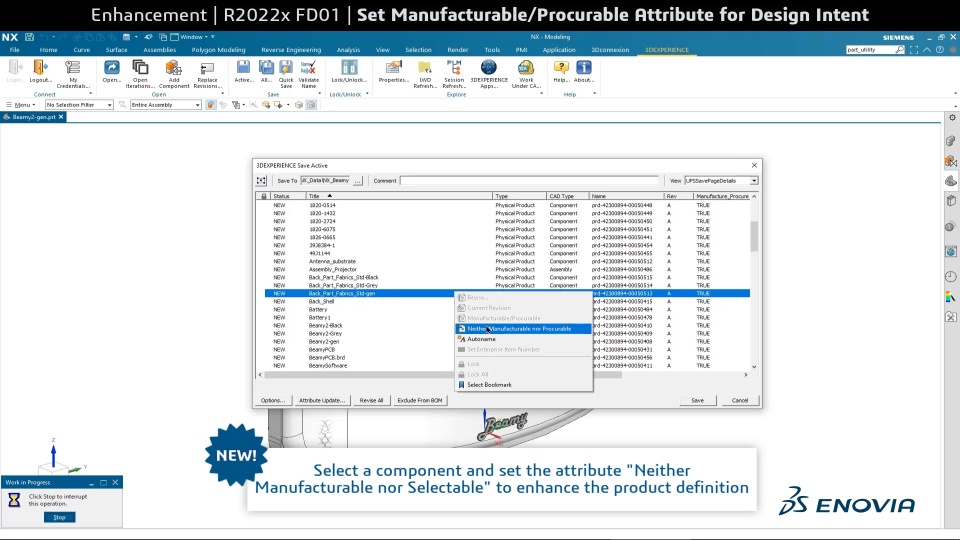
Task: Open the Entire Assembly scope dropdown
Action: (x=165, y=105)
